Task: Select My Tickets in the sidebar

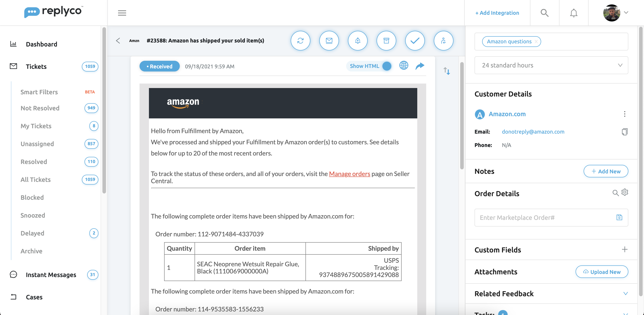Action: [36, 126]
